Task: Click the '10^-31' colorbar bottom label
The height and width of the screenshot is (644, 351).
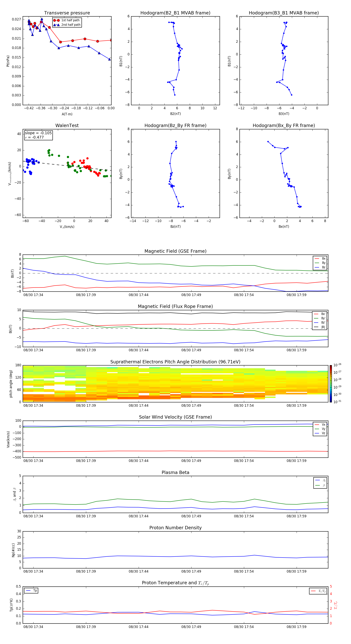Action: tap(337, 402)
